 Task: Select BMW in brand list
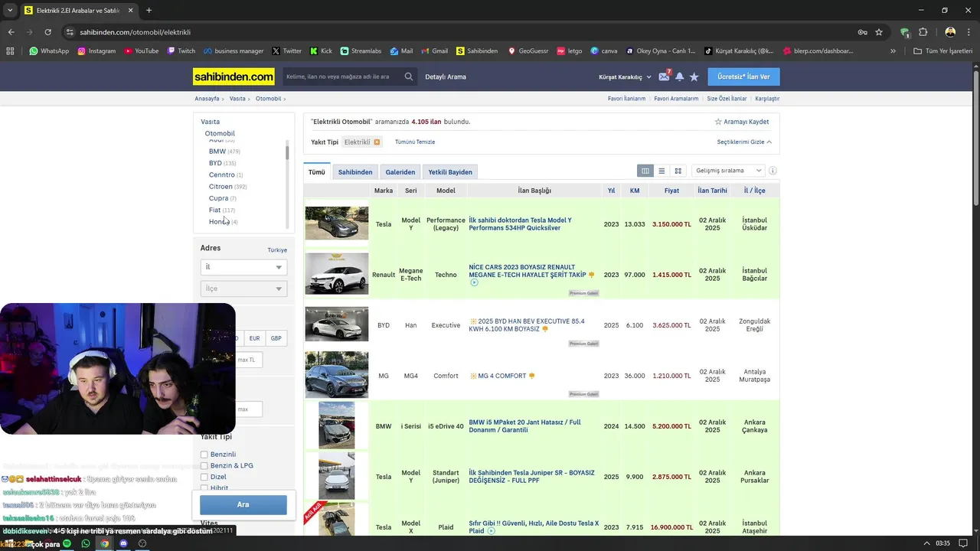coord(217,152)
